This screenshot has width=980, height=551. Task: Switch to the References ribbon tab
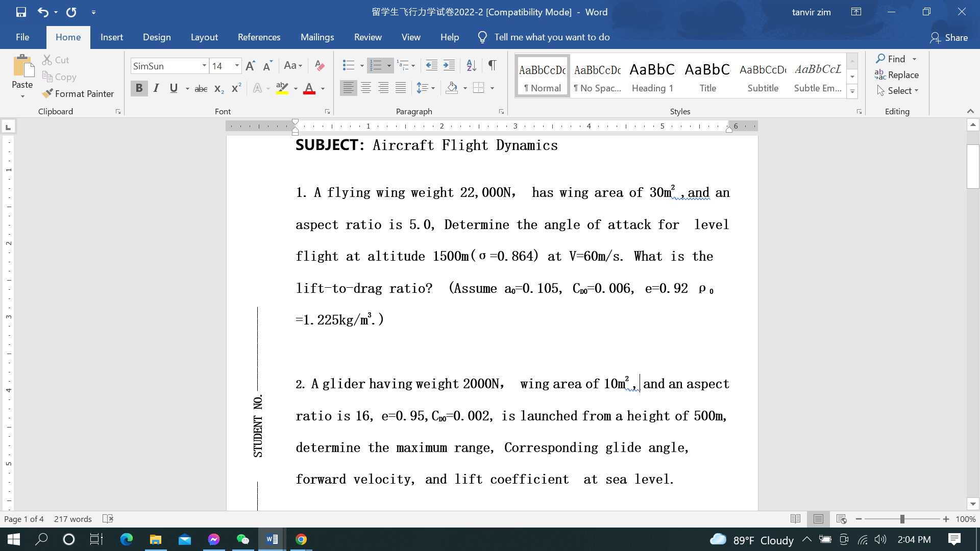point(259,37)
